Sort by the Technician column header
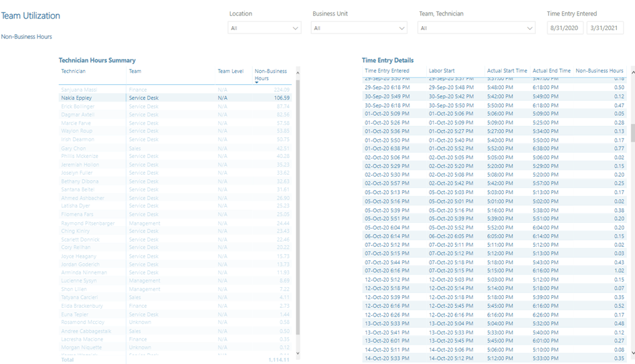This screenshot has height=364, width=635. pyautogui.click(x=74, y=71)
